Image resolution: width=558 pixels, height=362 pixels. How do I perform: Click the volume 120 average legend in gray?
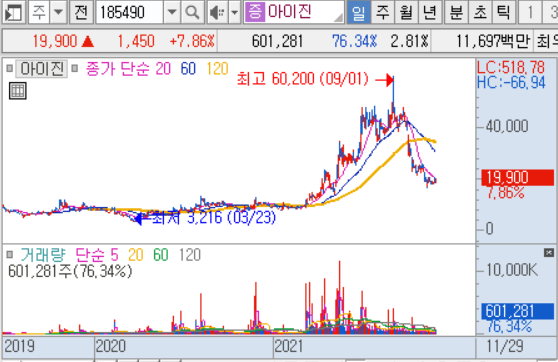[x=190, y=255]
